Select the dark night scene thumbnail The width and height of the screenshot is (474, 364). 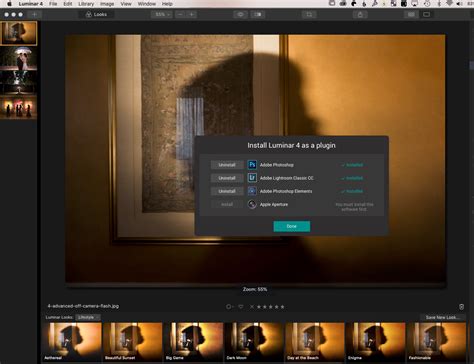pyautogui.click(x=19, y=83)
